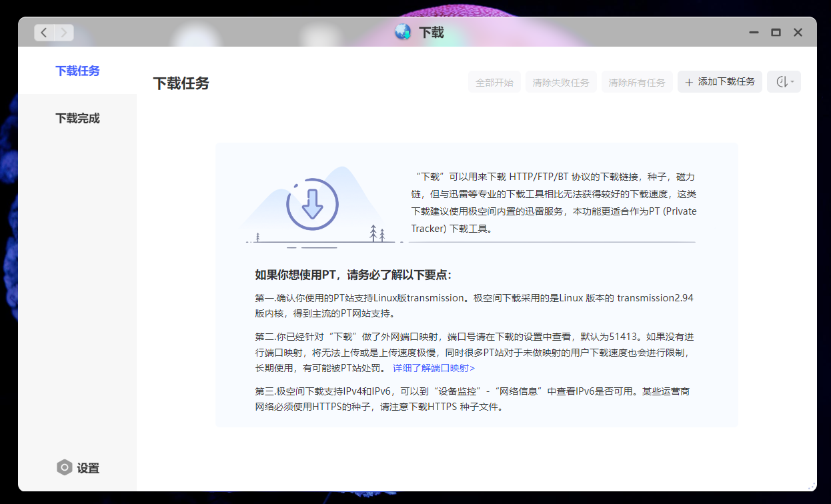This screenshot has height=504, width=831.
Task: Click the 如果你想使用PT heading text
Action: click(353, 275)
